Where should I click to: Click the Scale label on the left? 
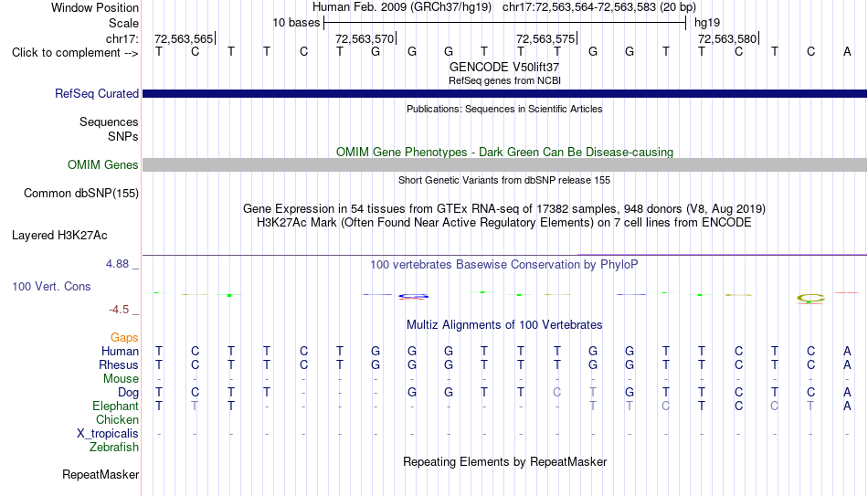point(123,23)
